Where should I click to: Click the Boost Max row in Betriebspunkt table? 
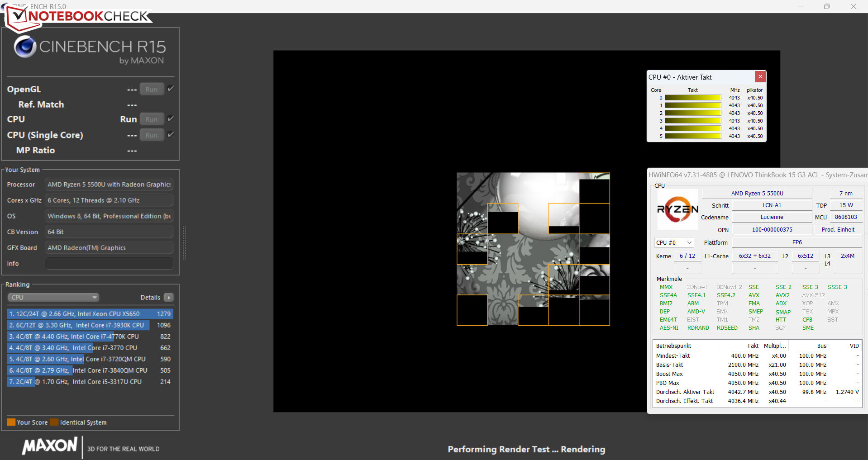pyautogui.click(x=757, y=374)
